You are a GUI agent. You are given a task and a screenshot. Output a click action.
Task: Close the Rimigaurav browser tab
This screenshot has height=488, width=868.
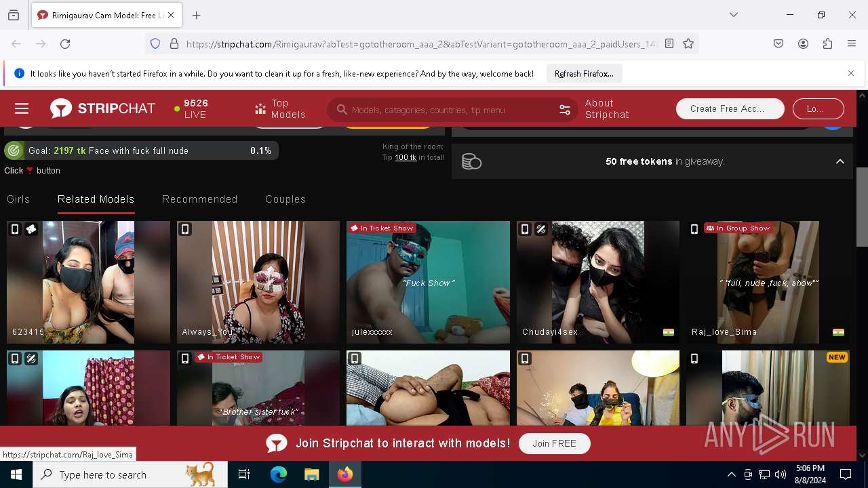[171, 15]
